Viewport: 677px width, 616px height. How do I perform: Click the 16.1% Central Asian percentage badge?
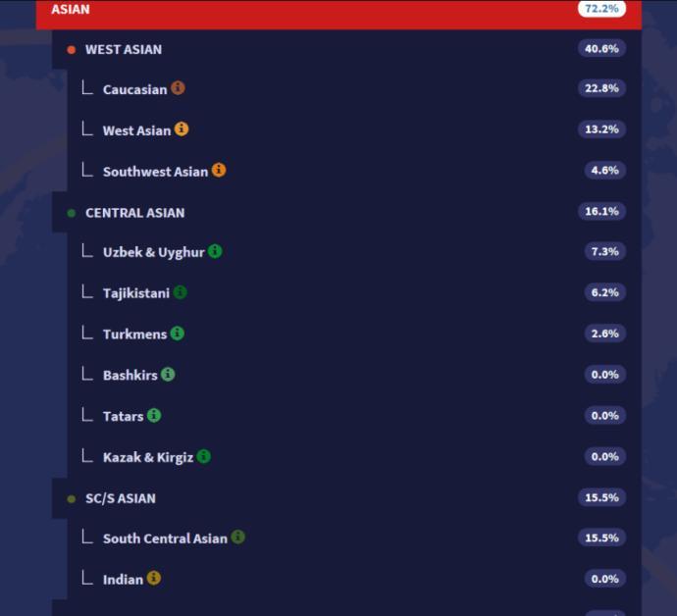[x=601, y=212]
